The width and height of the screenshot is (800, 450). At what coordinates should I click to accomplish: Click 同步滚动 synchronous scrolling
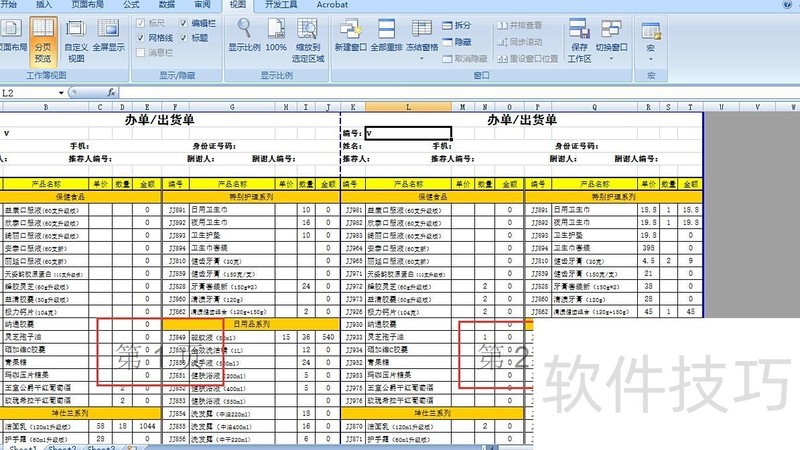[519, 42]
